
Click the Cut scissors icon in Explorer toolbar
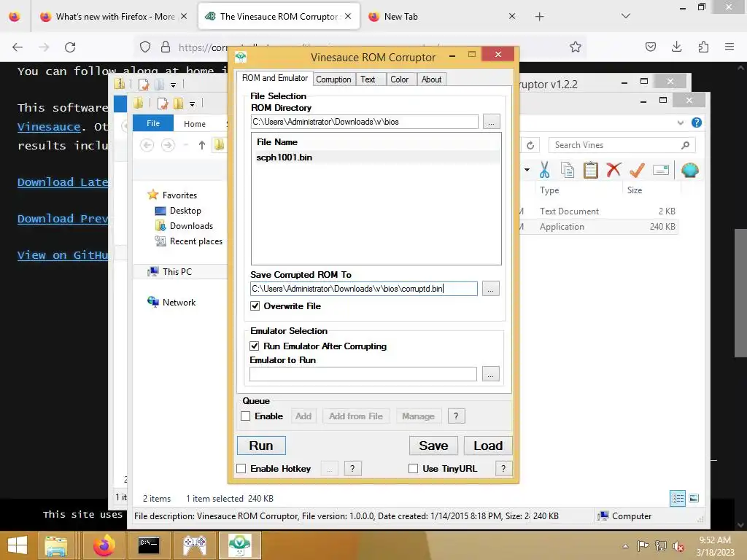point(544,169)
